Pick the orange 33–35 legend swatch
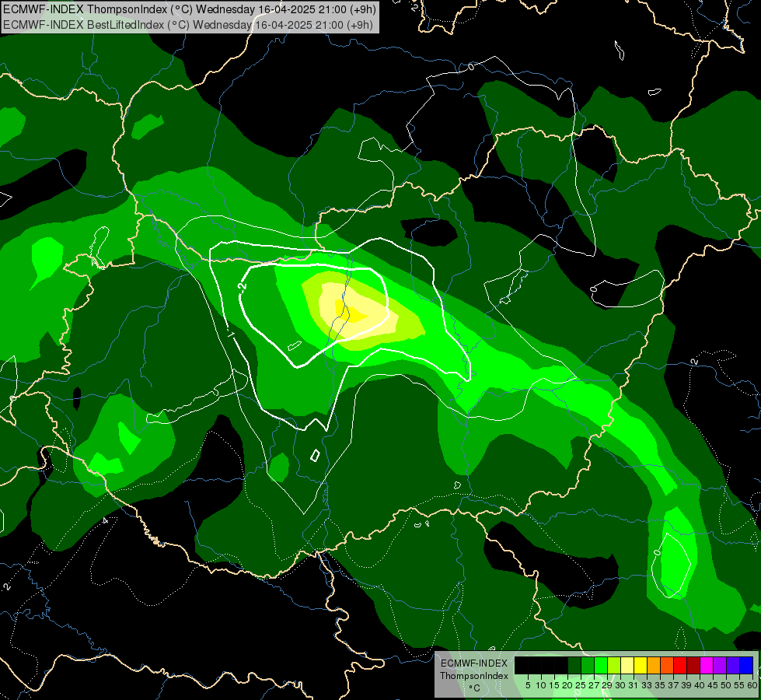The image size is (761, 700). coord(654,665)
